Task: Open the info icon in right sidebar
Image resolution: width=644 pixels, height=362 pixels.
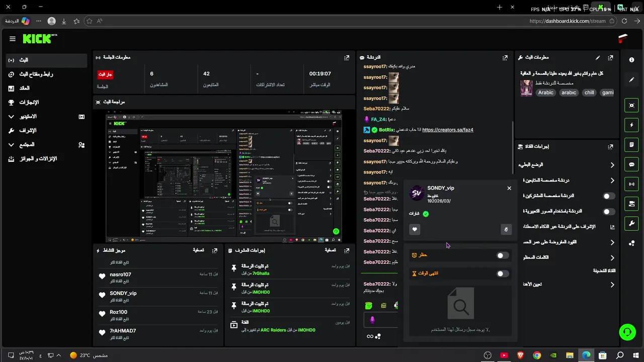Action: pos(632,60)
